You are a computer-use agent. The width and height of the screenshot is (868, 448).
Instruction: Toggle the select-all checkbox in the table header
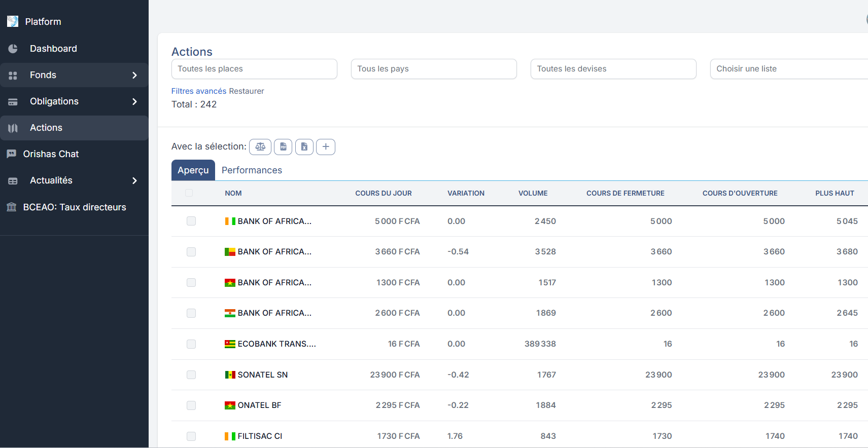coord(189,193)
